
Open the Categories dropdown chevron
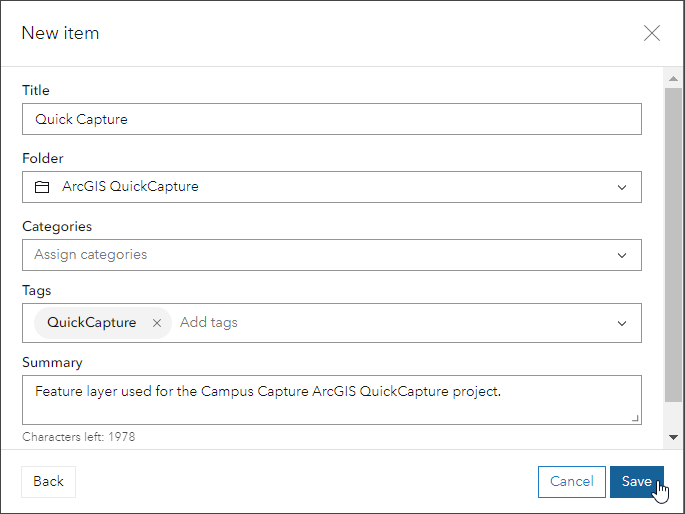622,255
